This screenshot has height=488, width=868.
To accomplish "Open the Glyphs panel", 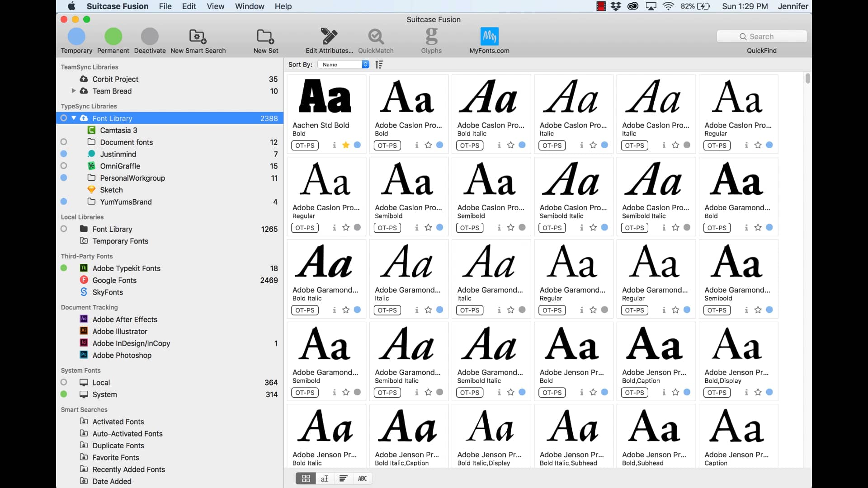I will [431, 36].
